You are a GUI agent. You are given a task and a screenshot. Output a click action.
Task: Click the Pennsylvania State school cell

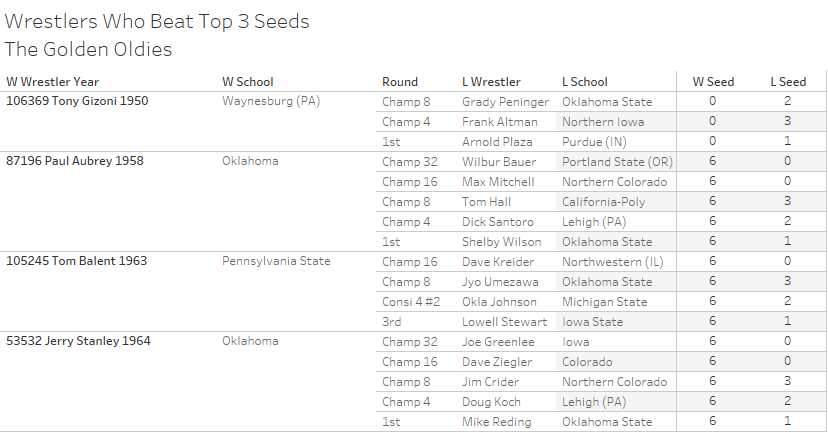276,262
